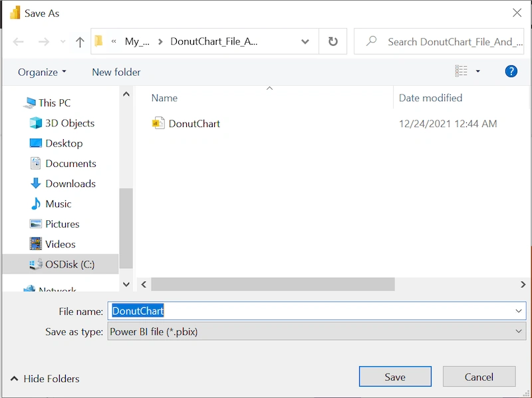Open the Save as type dropdown
This screenshot has width=532, height=398.
coord(317,331)
